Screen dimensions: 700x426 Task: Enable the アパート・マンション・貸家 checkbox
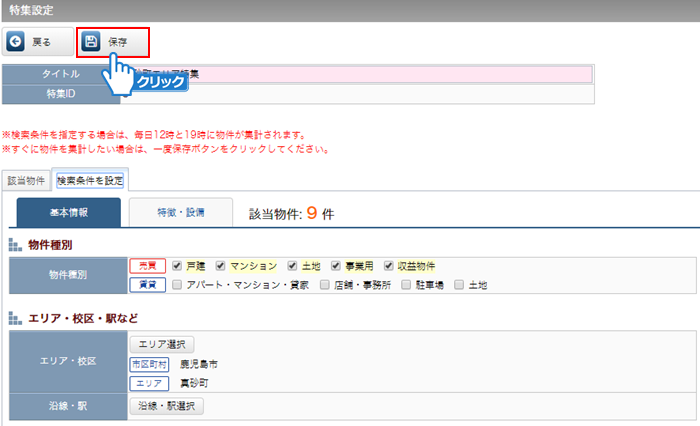point(176,285)
